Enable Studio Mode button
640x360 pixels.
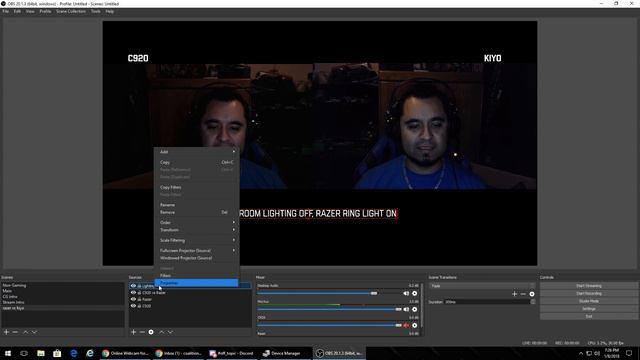coord(589,301)
